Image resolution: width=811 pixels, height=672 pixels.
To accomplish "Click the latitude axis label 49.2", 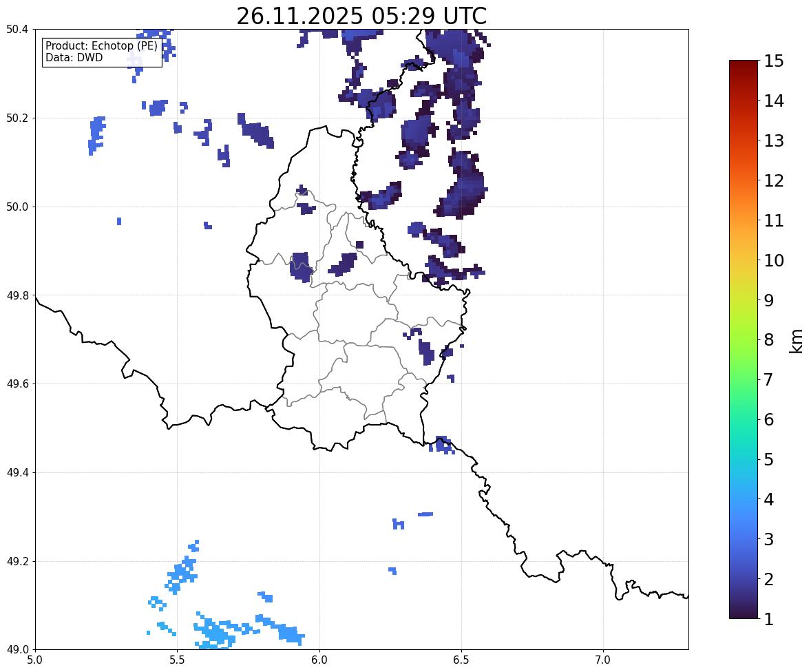I will pos(17,561).
